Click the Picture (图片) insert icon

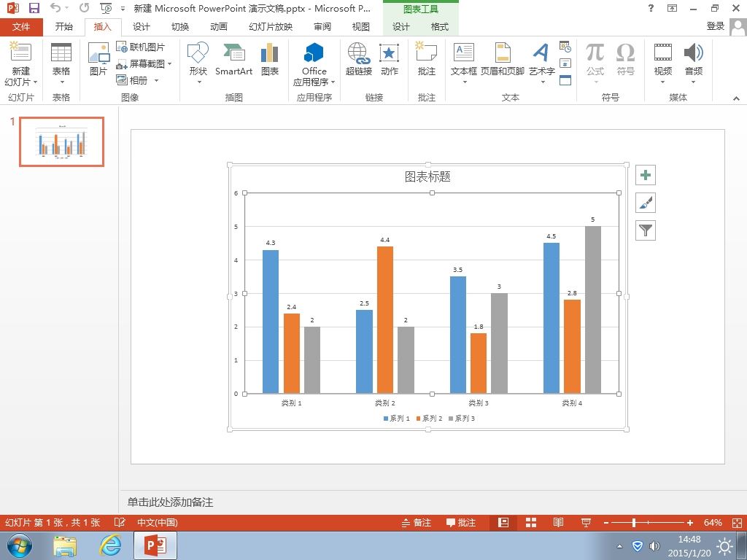(x=98, y=52)
